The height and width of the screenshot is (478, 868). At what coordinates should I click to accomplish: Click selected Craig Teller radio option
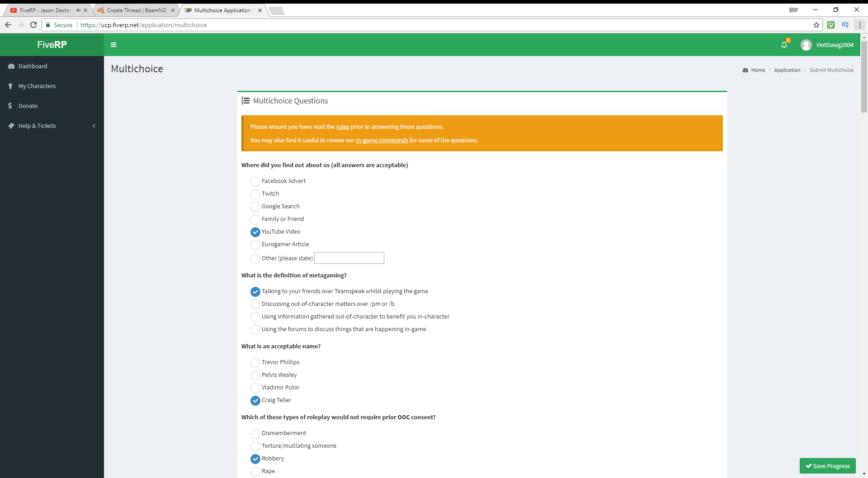[255, 401]
